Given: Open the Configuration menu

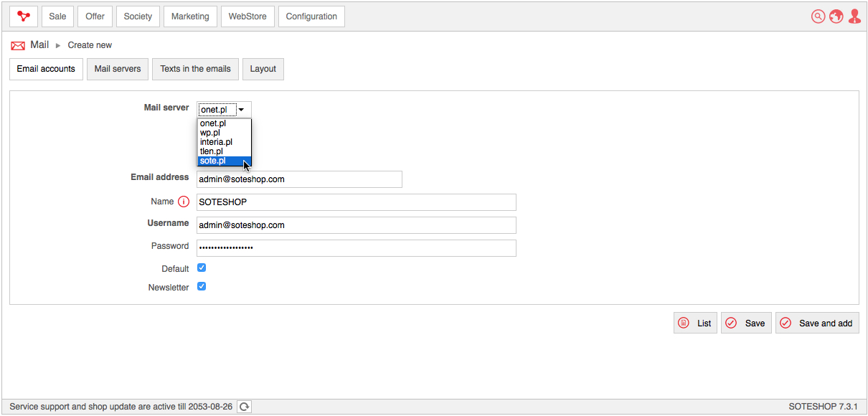Looking at the screenshot, I should click(x=311, y=16).
